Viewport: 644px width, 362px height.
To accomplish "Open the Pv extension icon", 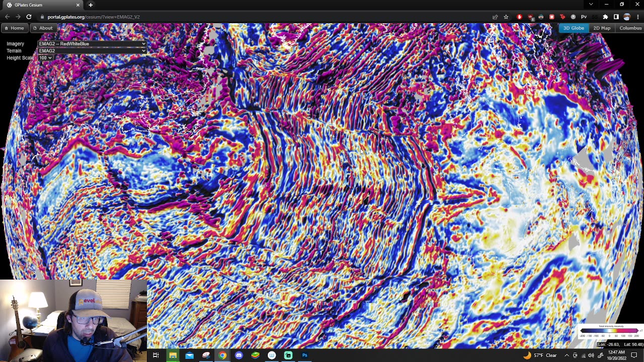I will coord(584,17).
